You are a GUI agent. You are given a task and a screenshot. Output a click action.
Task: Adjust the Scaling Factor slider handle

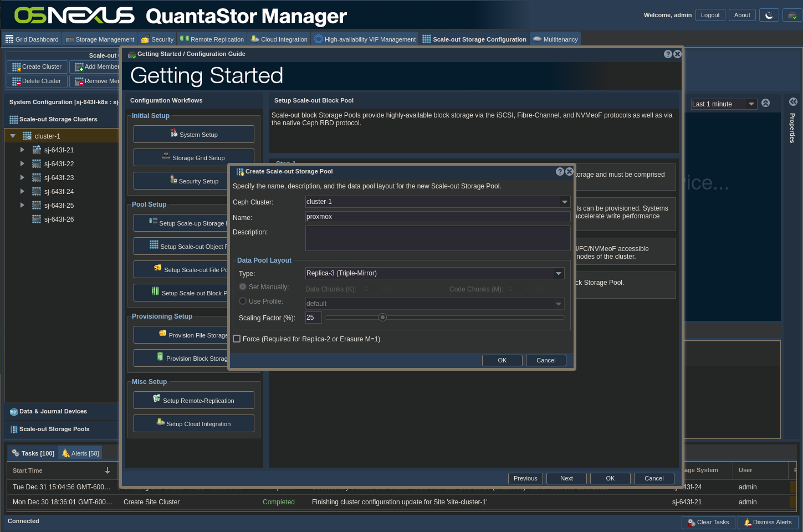pyautogui.click(x=382, y=318)
